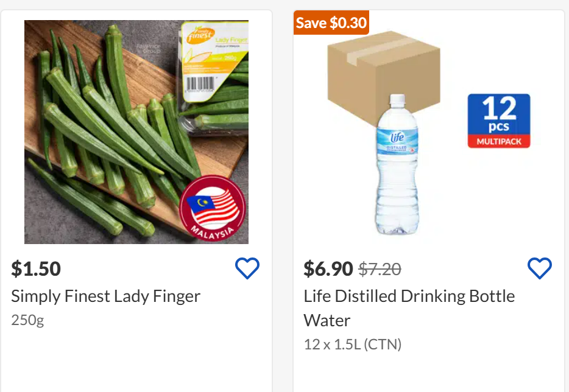Click empty space below 12 x 1.5L text
Image resolution: width=569 pixels, height=392 pixels.
coord(428,373)
